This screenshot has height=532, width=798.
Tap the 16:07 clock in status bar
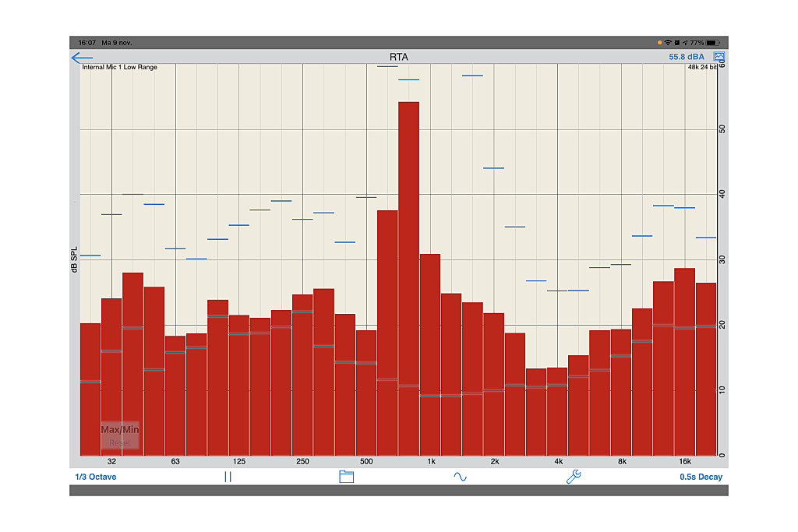87,43
